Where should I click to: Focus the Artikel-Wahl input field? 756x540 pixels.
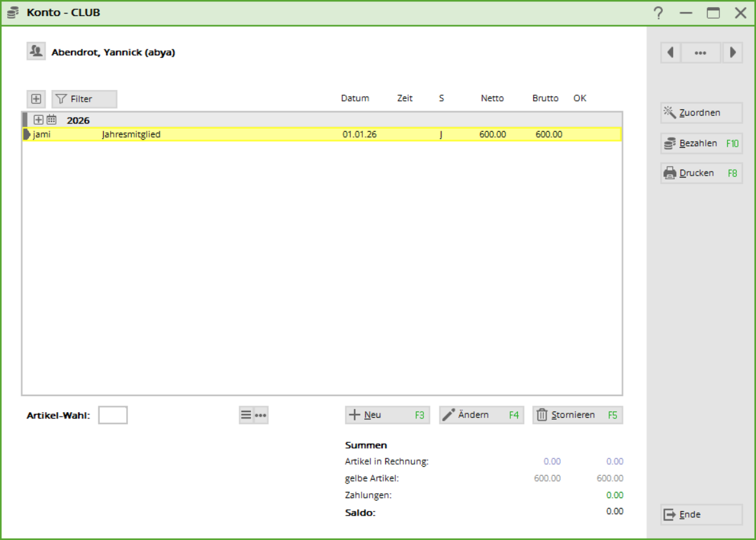click(x=113, y=415)
